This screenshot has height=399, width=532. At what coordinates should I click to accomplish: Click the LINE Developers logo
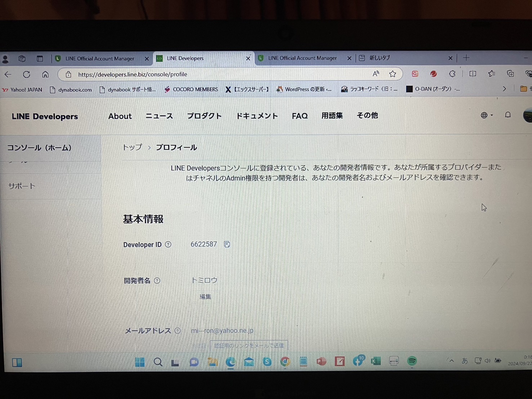[x=45, y=116]
